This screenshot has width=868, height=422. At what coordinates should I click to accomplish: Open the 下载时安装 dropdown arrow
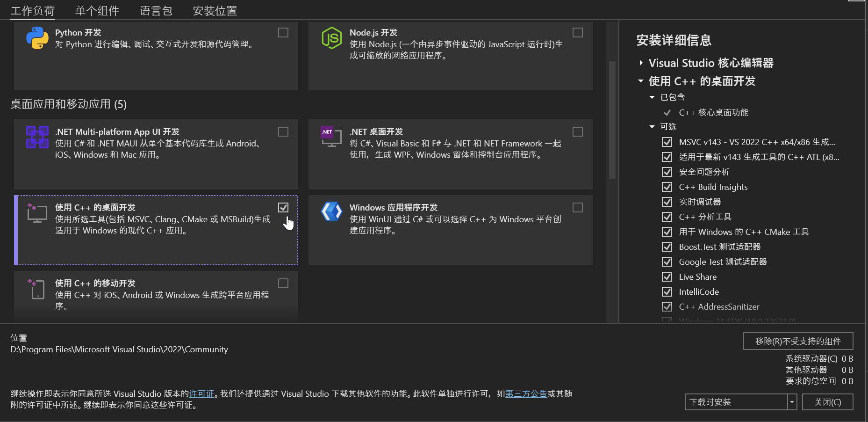pyautogui.click(x=792, y=402)
